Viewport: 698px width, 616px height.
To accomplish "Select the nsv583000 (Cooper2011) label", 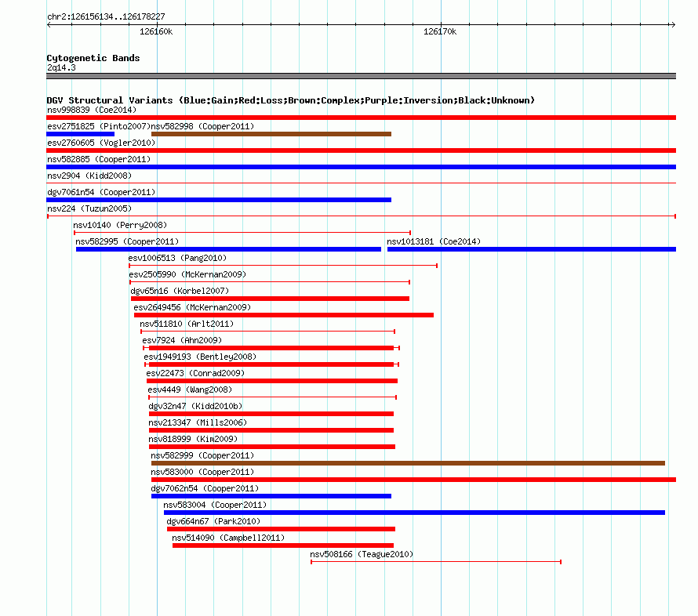I will point(202,472).
